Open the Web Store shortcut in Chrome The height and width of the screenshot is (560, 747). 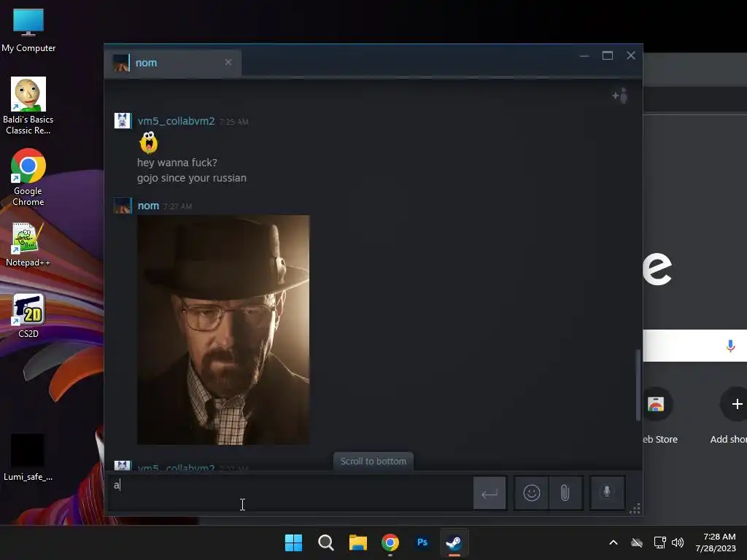657,415
